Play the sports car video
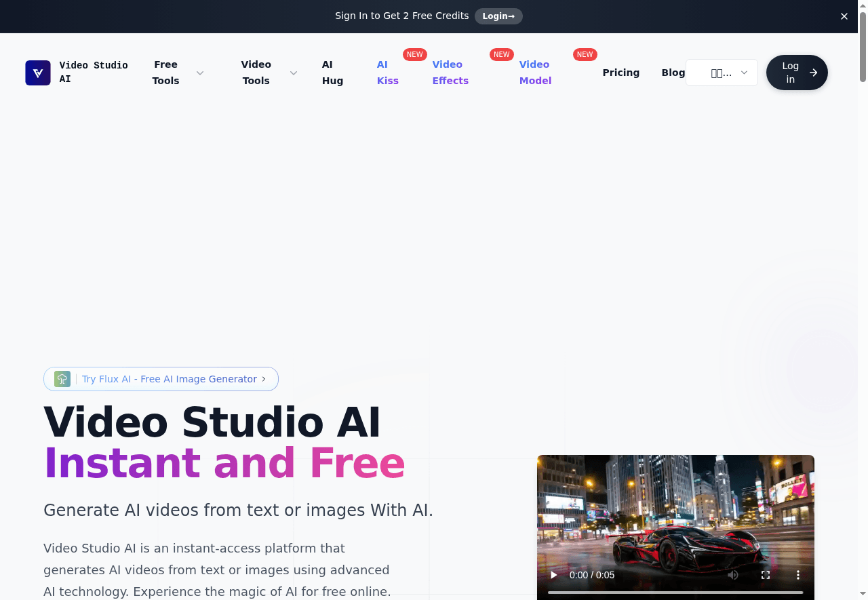 point(553,575)
